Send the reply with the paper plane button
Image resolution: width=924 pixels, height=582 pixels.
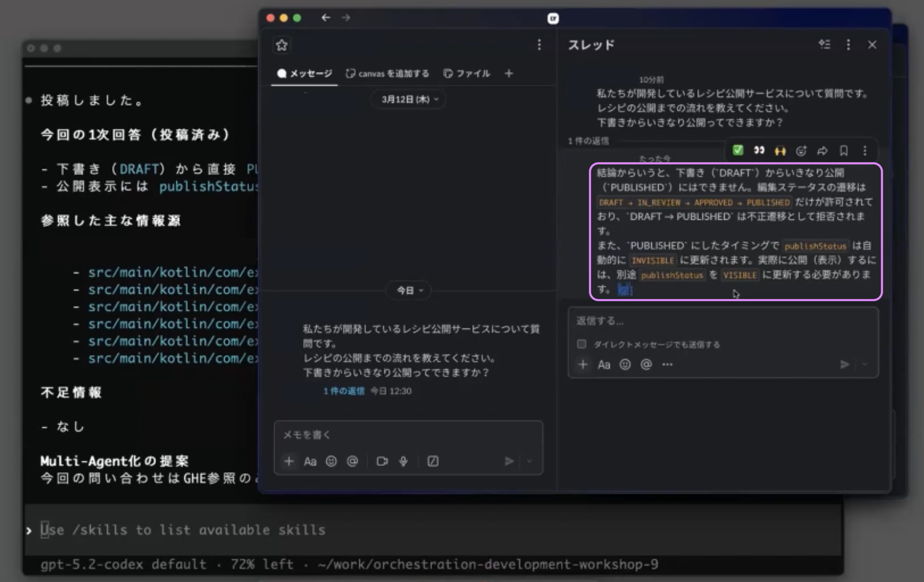click(844, 365)
